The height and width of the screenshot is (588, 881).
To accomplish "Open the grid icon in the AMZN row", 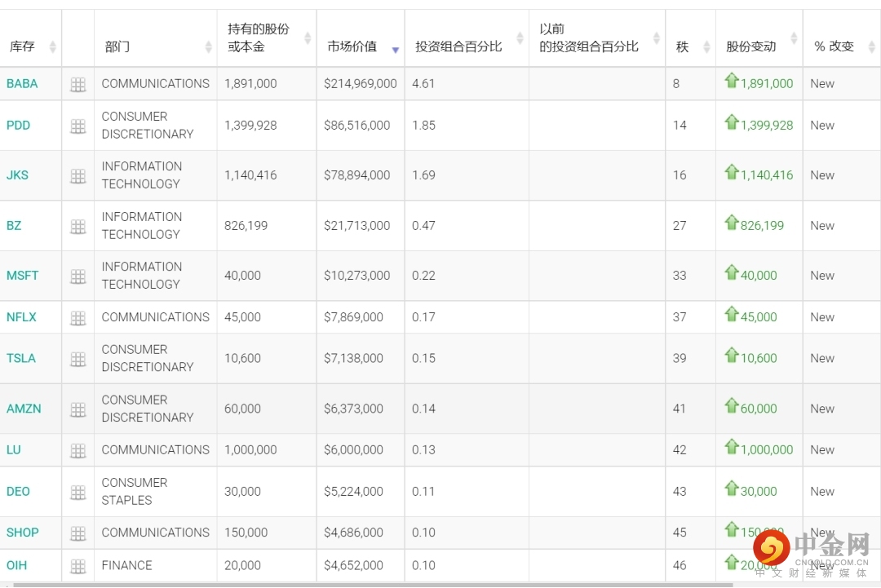I will click(x=78, y=409).
